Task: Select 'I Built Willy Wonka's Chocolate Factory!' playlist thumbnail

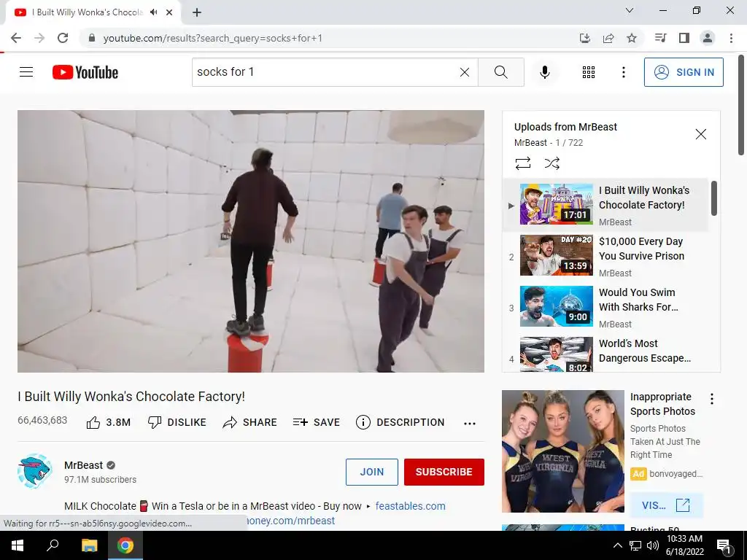Action: coord(557,204)
